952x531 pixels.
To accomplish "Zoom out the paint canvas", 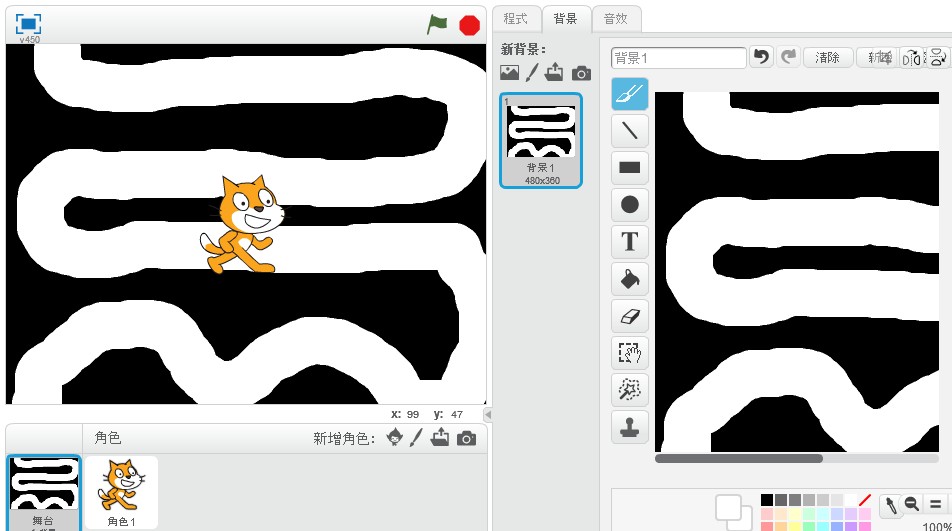I will click(911, 504).
